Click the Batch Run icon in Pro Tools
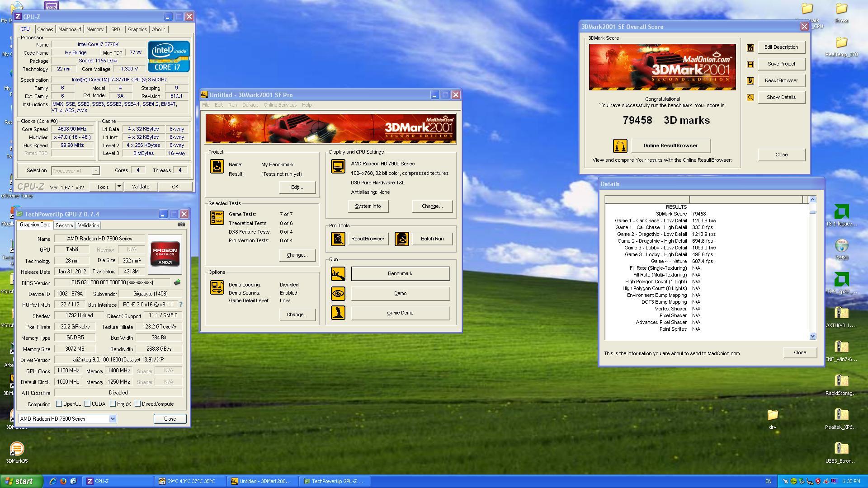Screen dimensions: 868x488 pyautogui.click(x=401, y=239)
